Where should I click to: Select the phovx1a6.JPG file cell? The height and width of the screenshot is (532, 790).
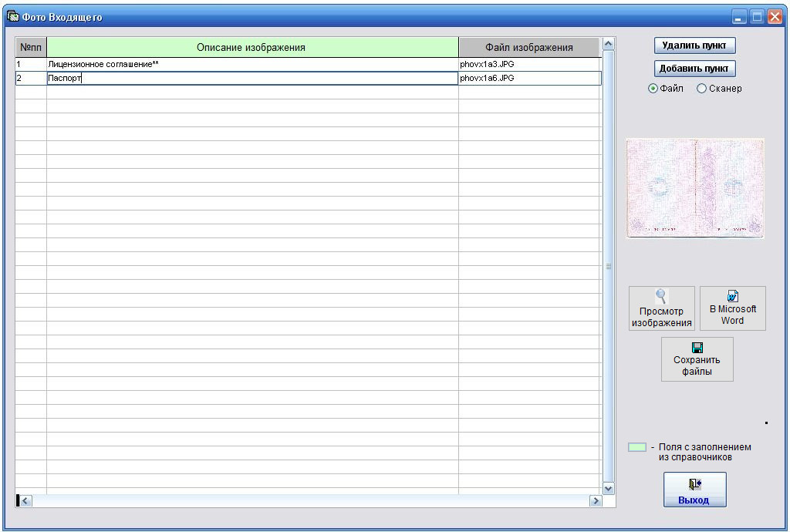point(529,78)
